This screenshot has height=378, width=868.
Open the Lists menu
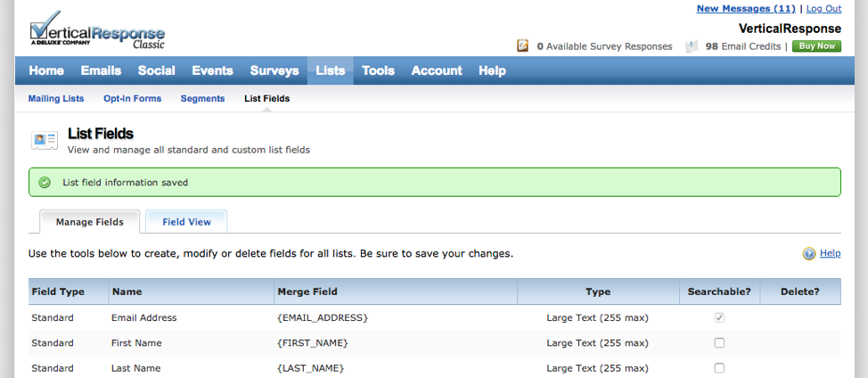click(331, 70)
